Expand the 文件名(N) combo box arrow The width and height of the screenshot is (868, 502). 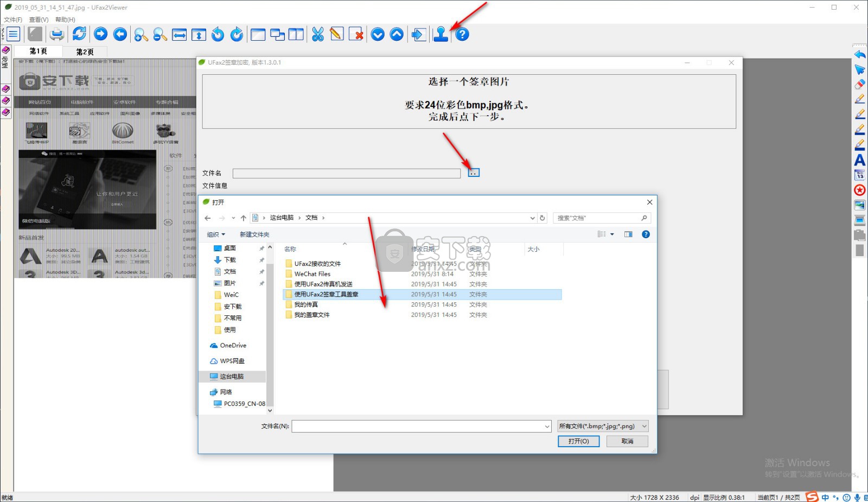click(547, 427)
